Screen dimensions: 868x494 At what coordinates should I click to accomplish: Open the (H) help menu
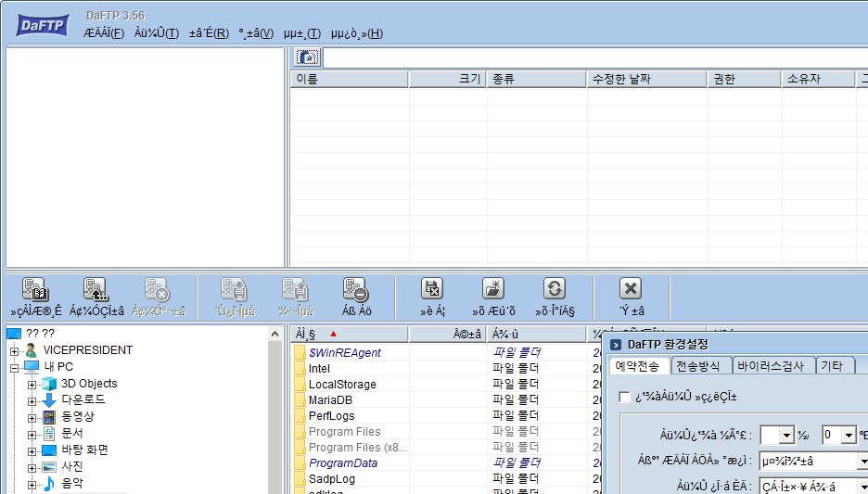pyautogui.click(x=357, y=33)
